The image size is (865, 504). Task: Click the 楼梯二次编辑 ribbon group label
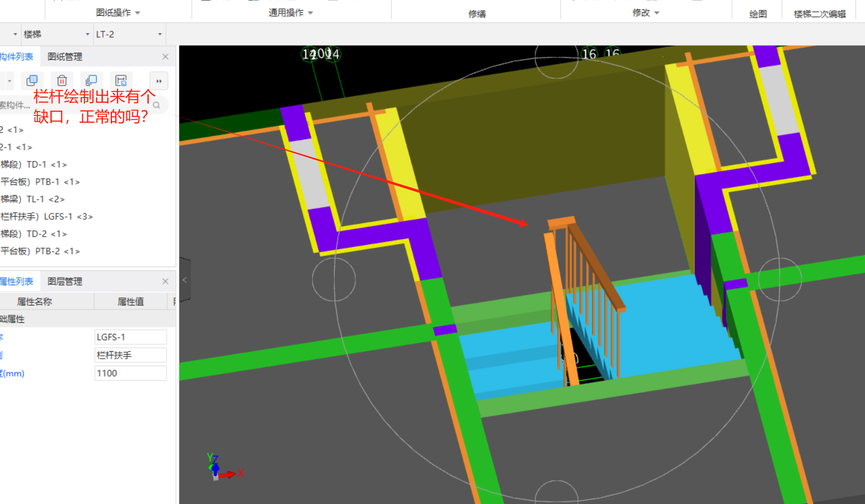pyautogui.click(x=820, y=14)
